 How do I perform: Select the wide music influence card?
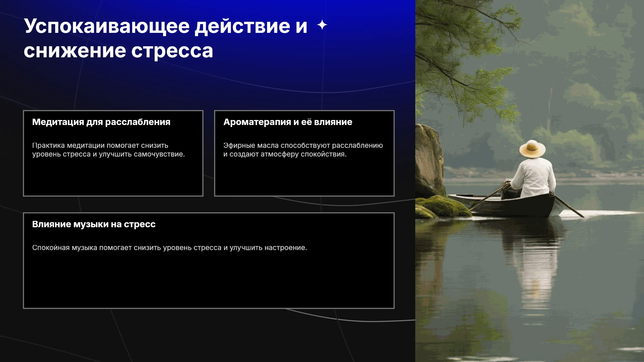209,260
